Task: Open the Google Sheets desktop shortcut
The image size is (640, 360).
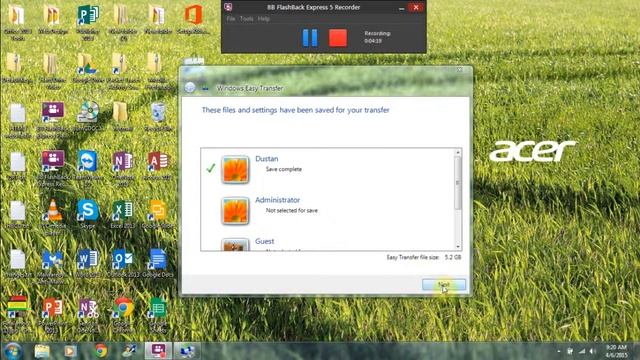Action: (x=158, y=315)
